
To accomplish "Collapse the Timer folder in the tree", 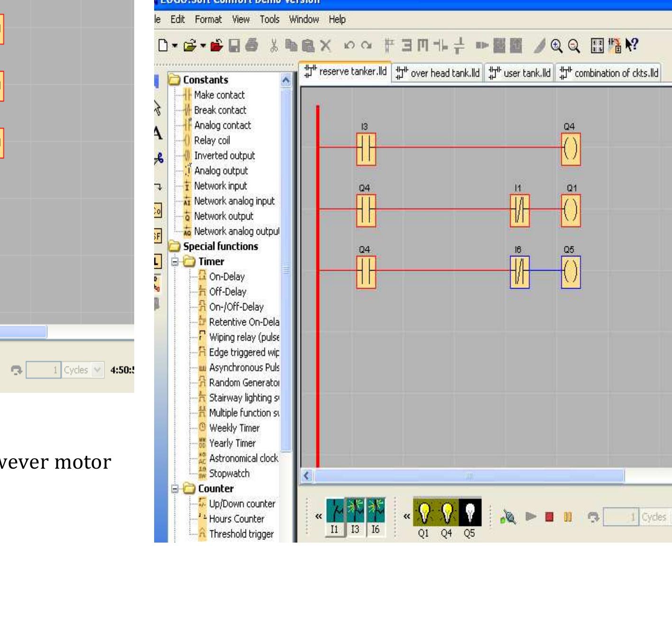I will click(x=175, y=261).
